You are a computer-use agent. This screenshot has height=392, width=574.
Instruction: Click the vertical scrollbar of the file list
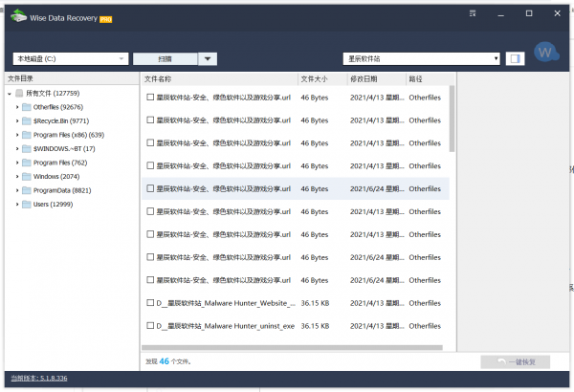(x=453, y=119)
